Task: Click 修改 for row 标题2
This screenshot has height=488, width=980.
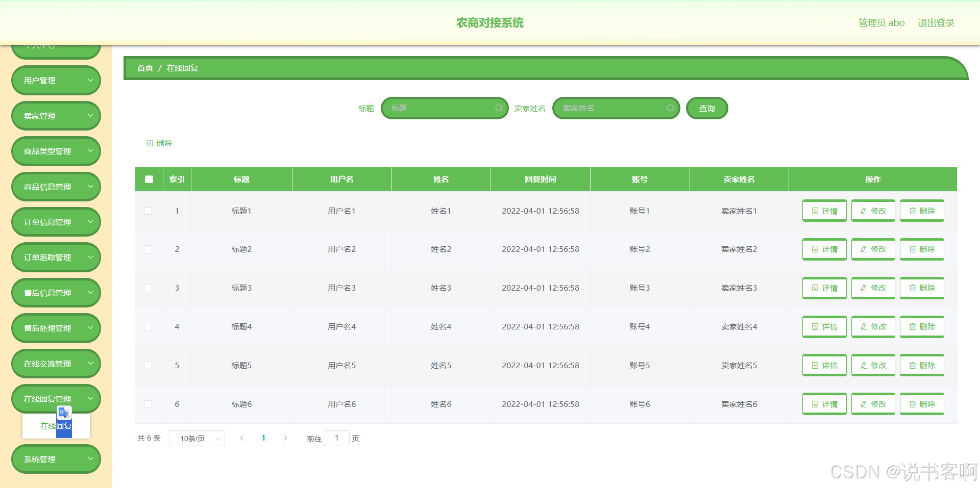Action: tap(873, 249)
